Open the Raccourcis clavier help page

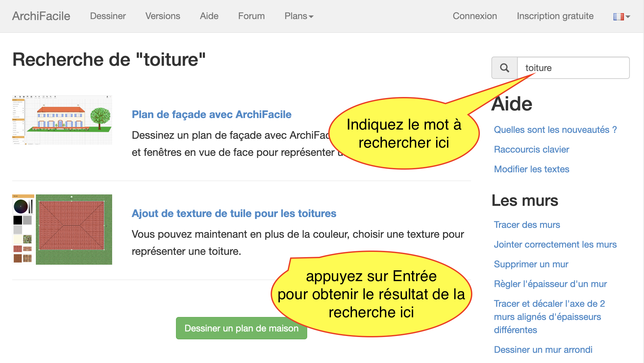click(532, 149)
